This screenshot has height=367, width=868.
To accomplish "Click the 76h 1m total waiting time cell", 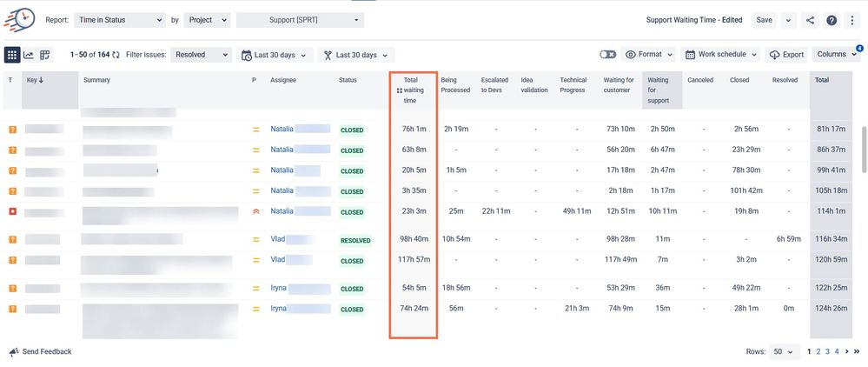I will click(x=414, y=130).
